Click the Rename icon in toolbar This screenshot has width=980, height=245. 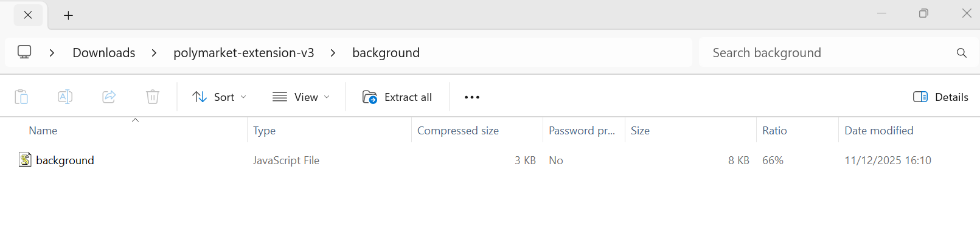click(65, 97)
